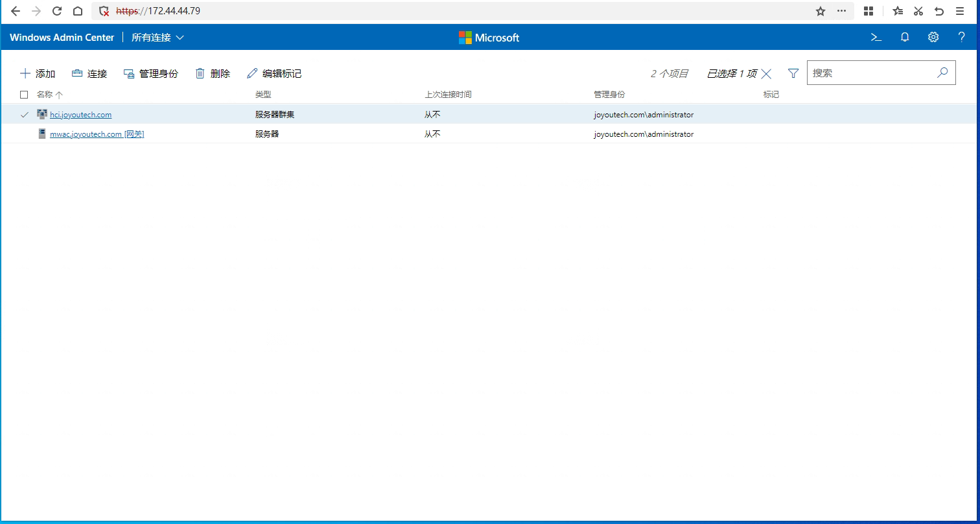The height and width of the screenshot is (524, 980).
Task: Click the 连接 (connect) button
Action: 89,74
